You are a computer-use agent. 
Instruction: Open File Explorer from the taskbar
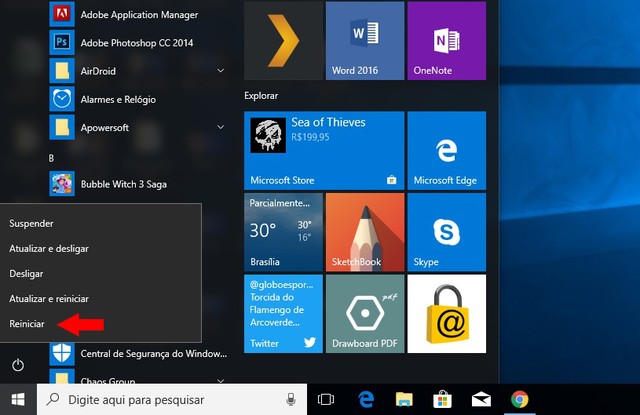coord(404,399)
